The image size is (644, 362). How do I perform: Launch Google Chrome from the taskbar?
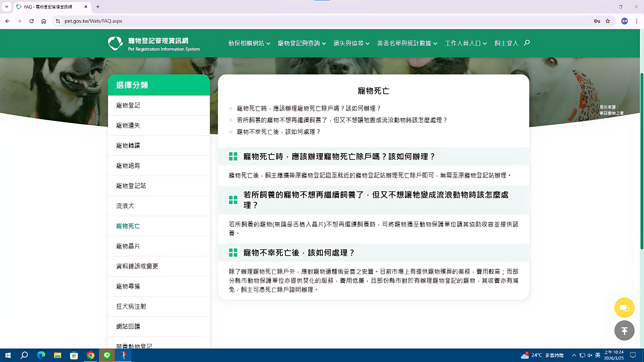tap(91, 355)
